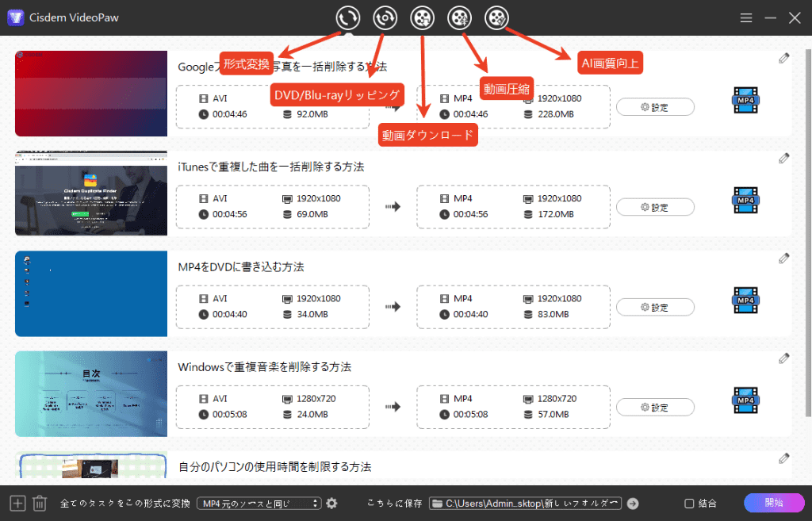Viewport: 812px width, 521px height.
Task: Open output folder with arrow icon
Action: pos(633,504)
